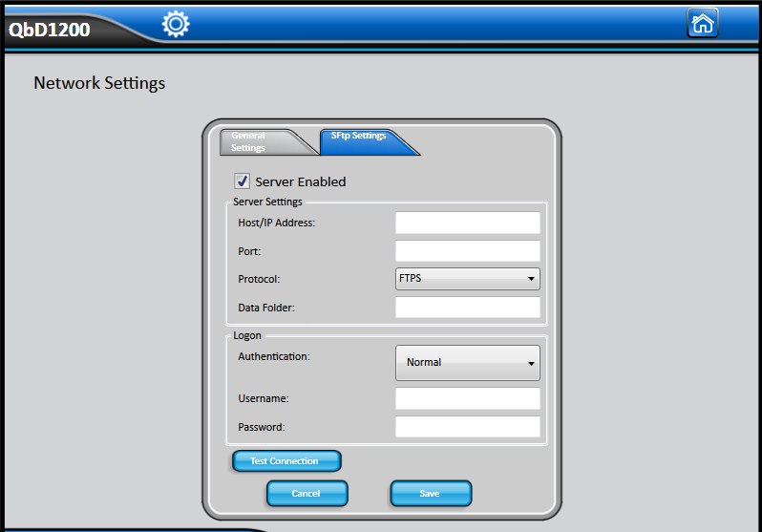Image resolution: width=762 pixels, height=532 pixels.
Task: Click the arrow on the Authentication combo box
Action: point(531,363)
